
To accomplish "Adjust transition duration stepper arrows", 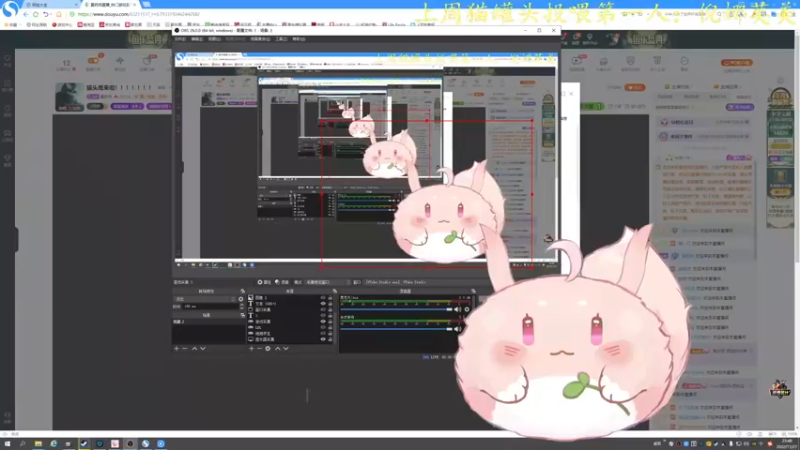I will [242, 306].
